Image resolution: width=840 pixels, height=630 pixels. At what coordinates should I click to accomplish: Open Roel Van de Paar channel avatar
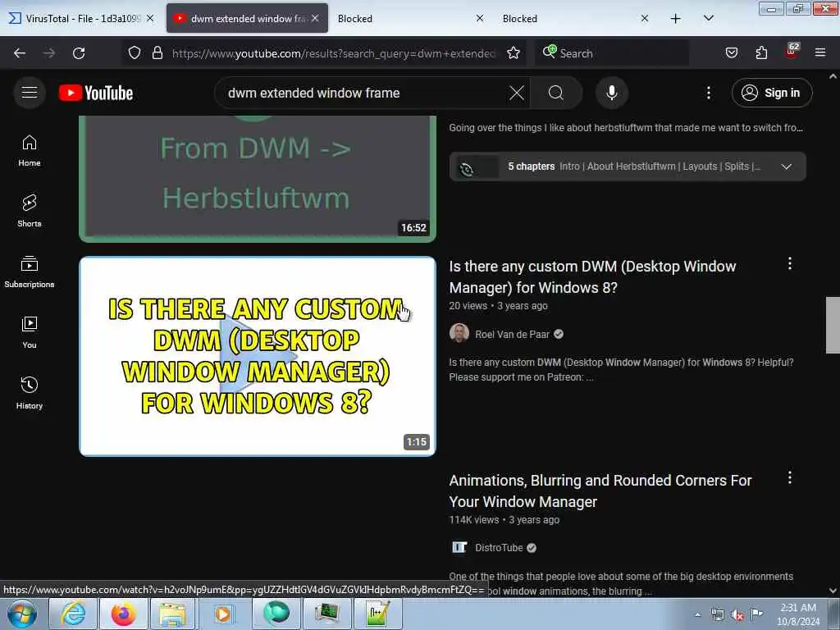[x=459, y=333]
